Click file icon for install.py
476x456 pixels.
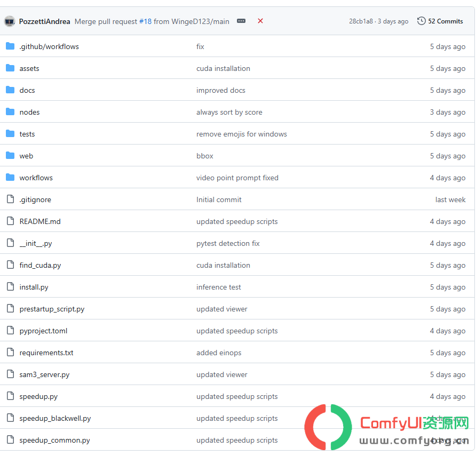[10, 286]
